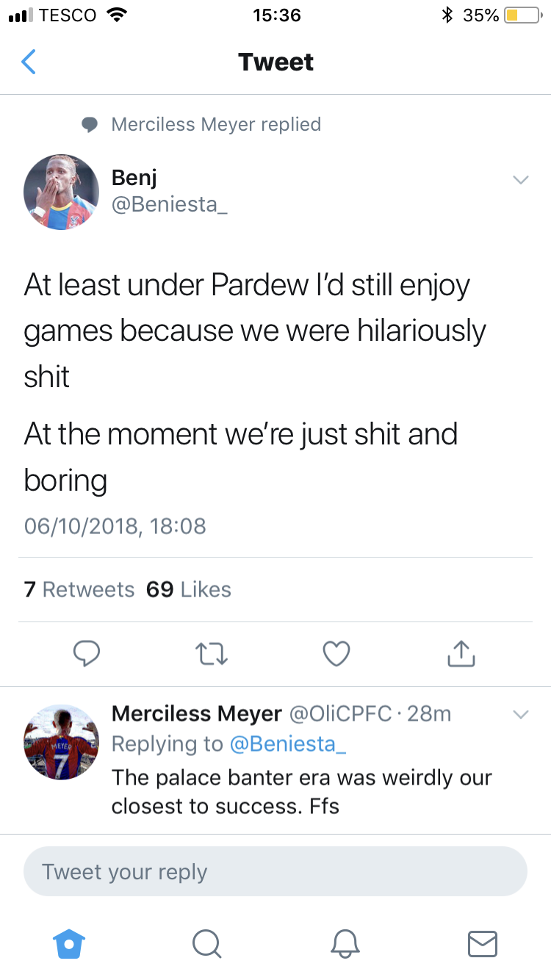
Task: Open Benj's profile picture
Action: pos(61,192)
